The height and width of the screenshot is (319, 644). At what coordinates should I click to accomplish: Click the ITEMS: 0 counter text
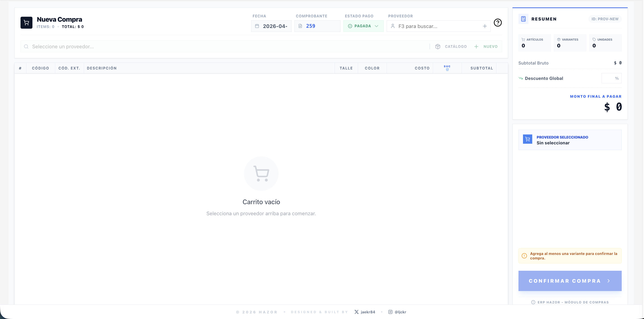(46, 27)
